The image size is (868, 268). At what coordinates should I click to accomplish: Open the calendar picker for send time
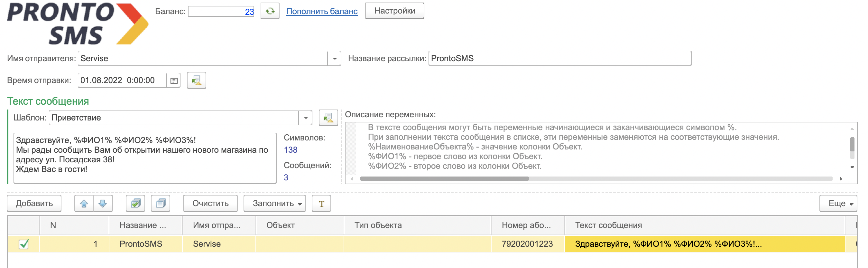pyautogui.click(x=174, y=81)
